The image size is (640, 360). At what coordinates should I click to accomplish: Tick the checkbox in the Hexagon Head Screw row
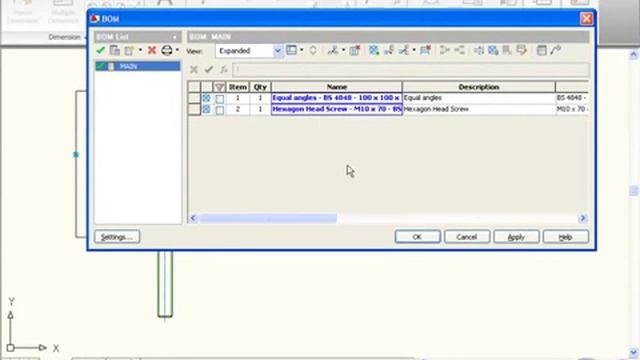click(x=220, y=110)
